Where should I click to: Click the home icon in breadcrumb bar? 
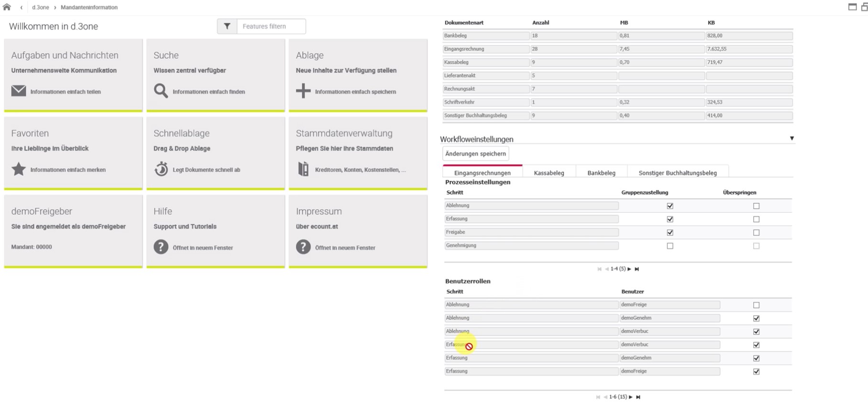(x=7, y=7)
